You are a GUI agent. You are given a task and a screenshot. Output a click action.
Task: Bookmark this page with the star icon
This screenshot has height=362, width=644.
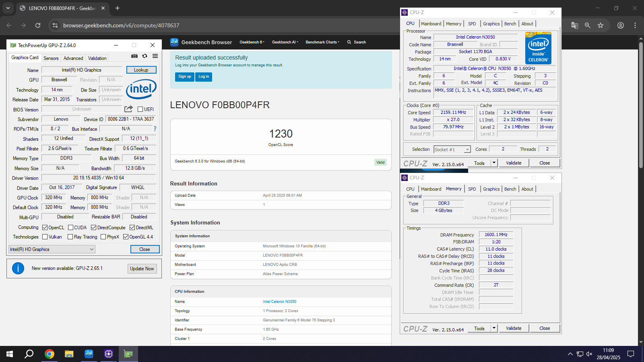tap(601, 25)
